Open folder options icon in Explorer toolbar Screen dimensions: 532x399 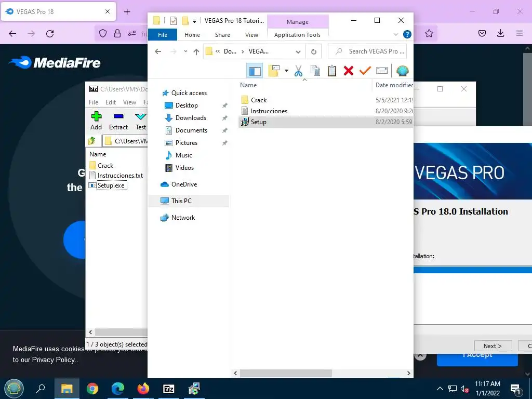(274, 71)
